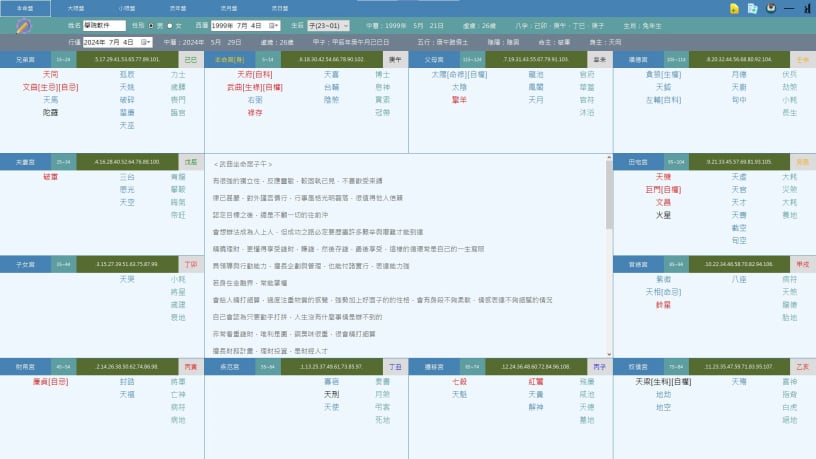Select the 流日盤 tab

[279, 7]
